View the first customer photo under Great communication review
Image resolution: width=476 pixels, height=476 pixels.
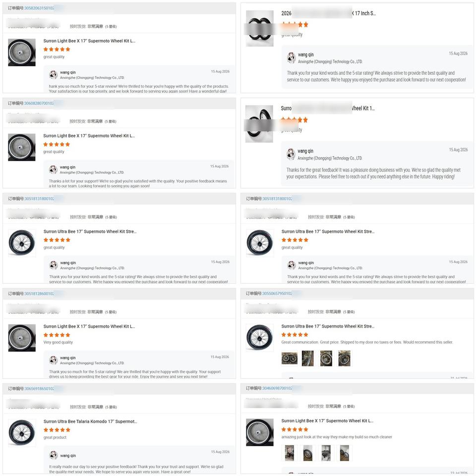pyautogui.click(x=290, y=358)
